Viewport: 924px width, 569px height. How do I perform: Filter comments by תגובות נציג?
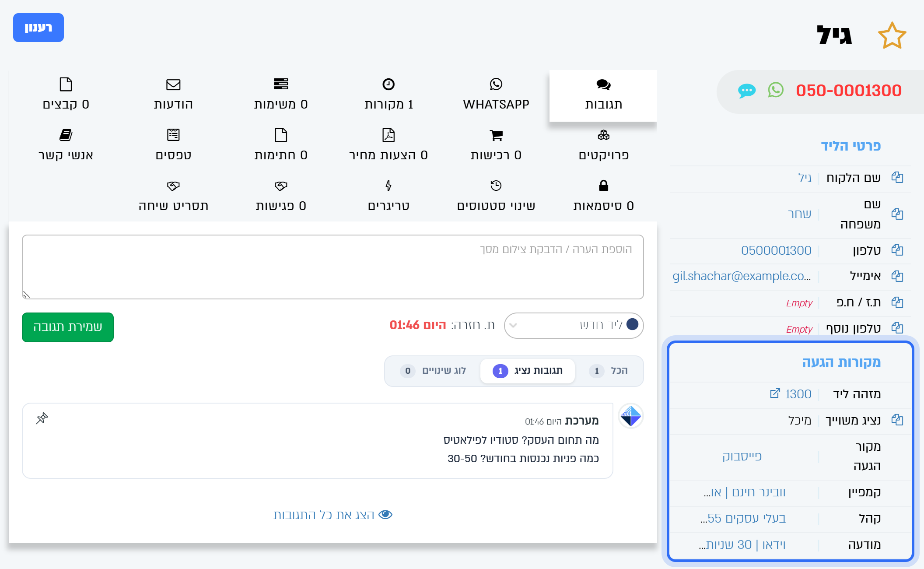click(528, 371)
